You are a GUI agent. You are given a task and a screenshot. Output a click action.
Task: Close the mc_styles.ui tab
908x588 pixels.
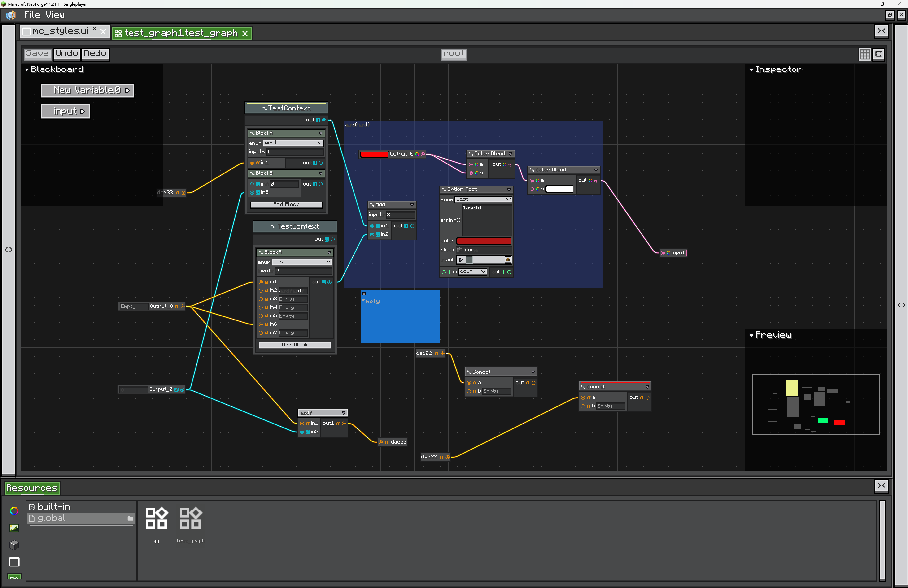click(x=103, y=32)
